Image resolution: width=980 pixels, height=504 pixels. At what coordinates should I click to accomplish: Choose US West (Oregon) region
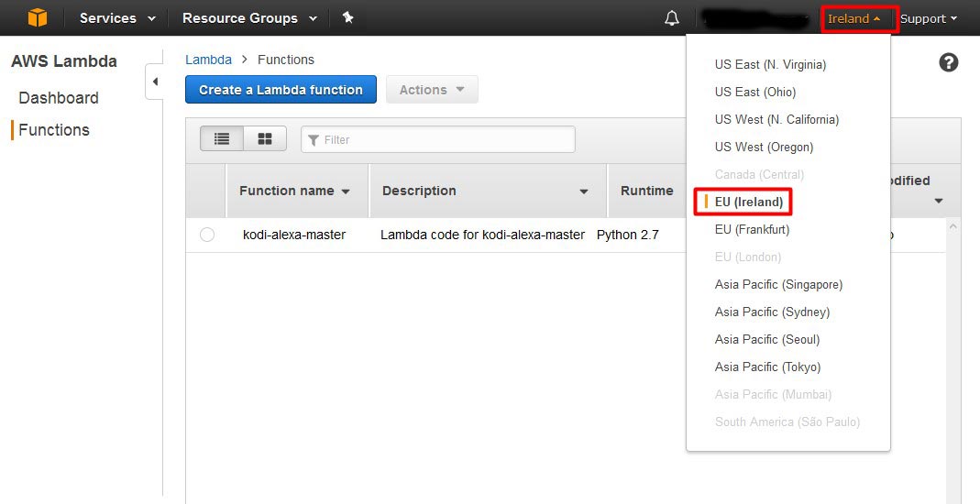[764, 147]
